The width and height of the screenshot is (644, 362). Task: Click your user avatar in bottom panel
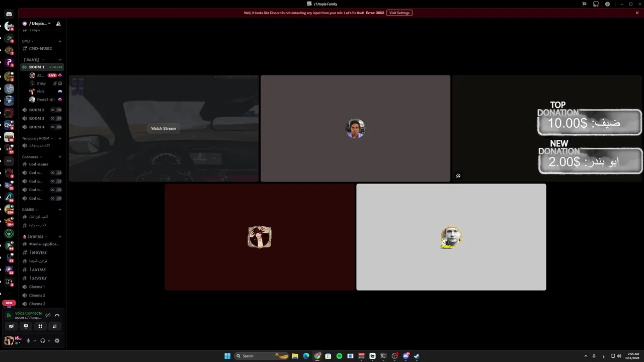click(9, 340)
